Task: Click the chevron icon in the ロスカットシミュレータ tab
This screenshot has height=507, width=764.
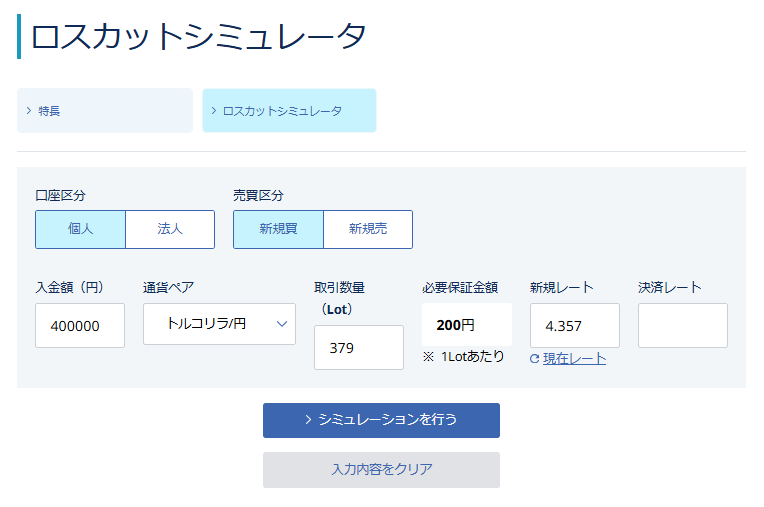Action: pyautogui.click(x=214, y=111)
